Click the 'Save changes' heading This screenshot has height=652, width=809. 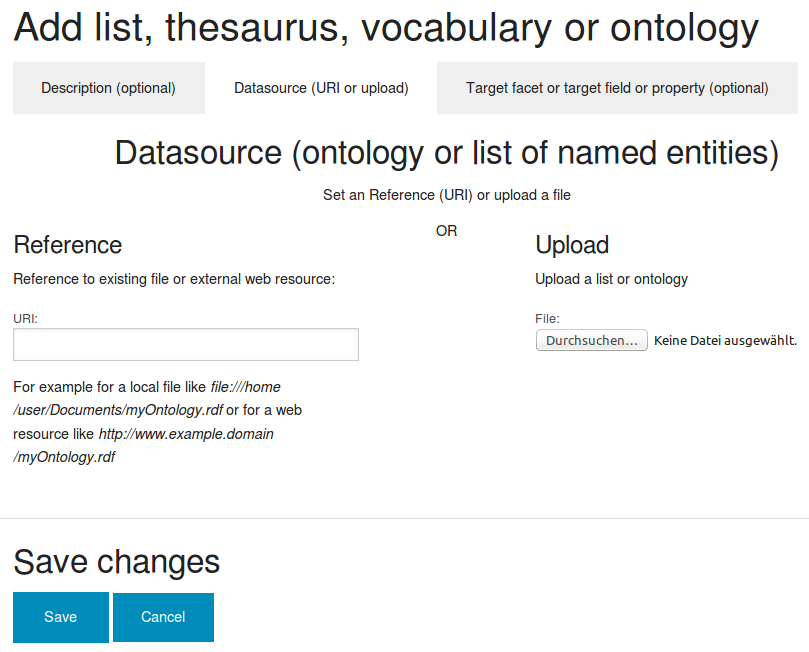pyautogui.click(x=117, y=562)
